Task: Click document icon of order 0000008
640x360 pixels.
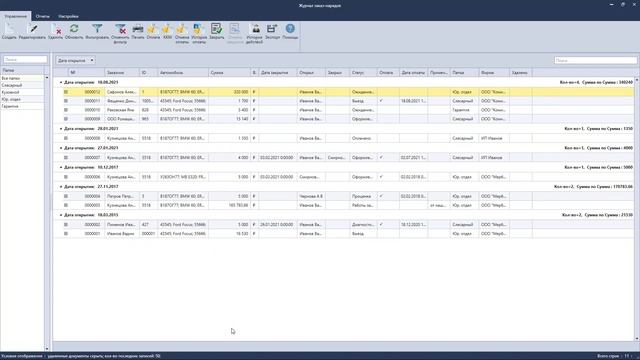Action: tap(66, 138)
